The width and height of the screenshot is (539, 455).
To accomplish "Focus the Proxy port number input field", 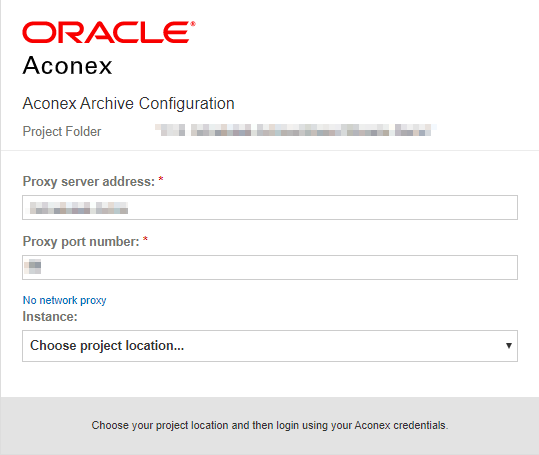I will 270,267.
